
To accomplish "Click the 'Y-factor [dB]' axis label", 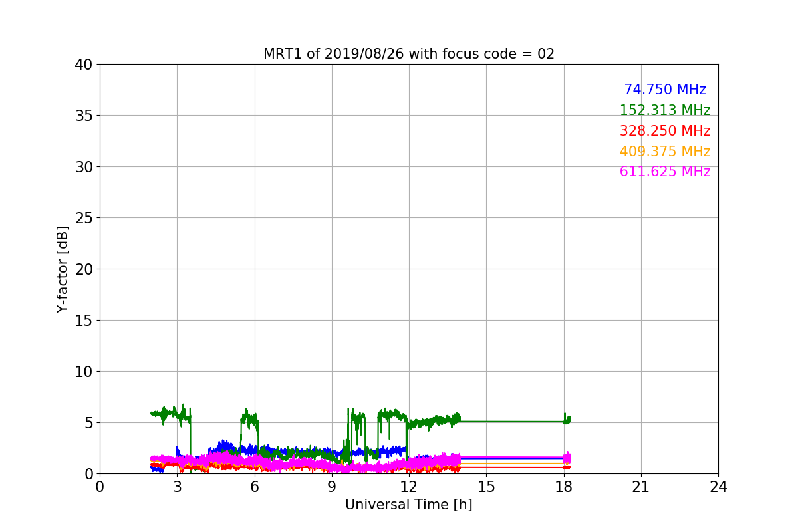I will (63, 269).
